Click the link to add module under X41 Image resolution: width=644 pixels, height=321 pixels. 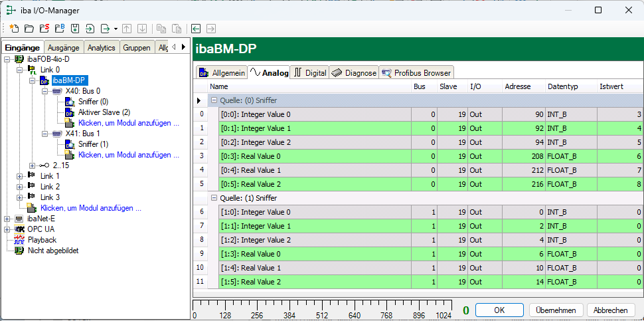tap(128, 155)
